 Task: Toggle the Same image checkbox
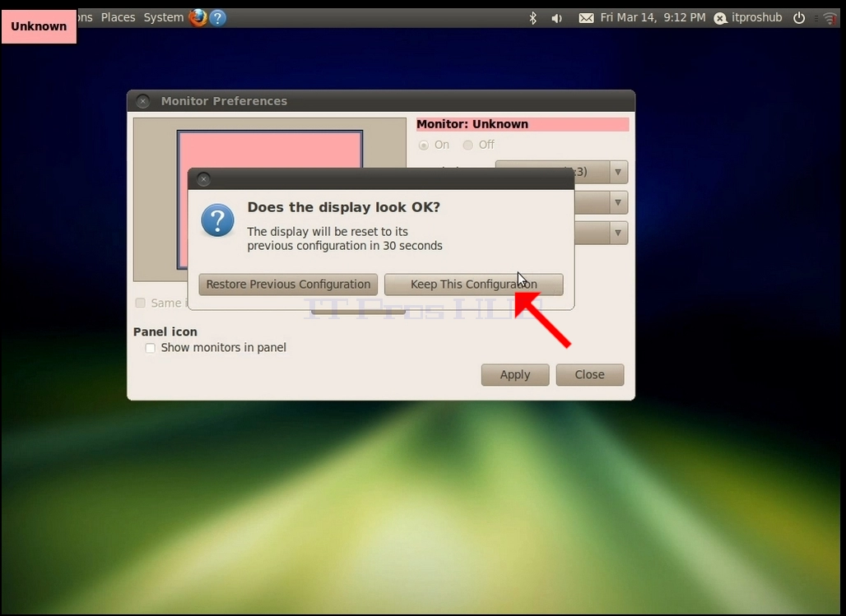[140, 303]
